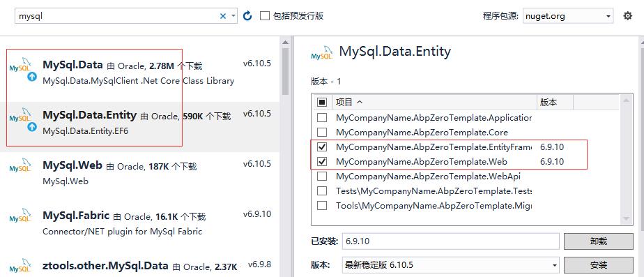Check the AbpZeroTemplate.Application project

323,118
